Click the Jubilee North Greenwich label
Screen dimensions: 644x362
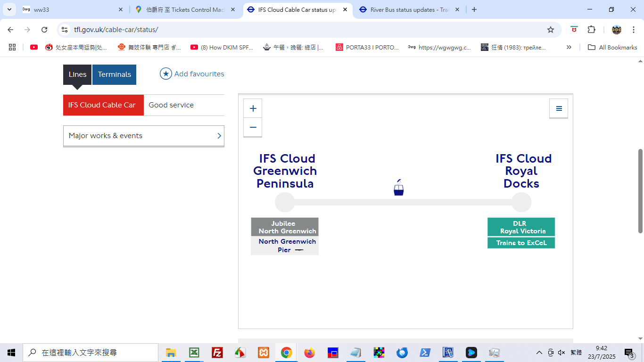point(285,227)
